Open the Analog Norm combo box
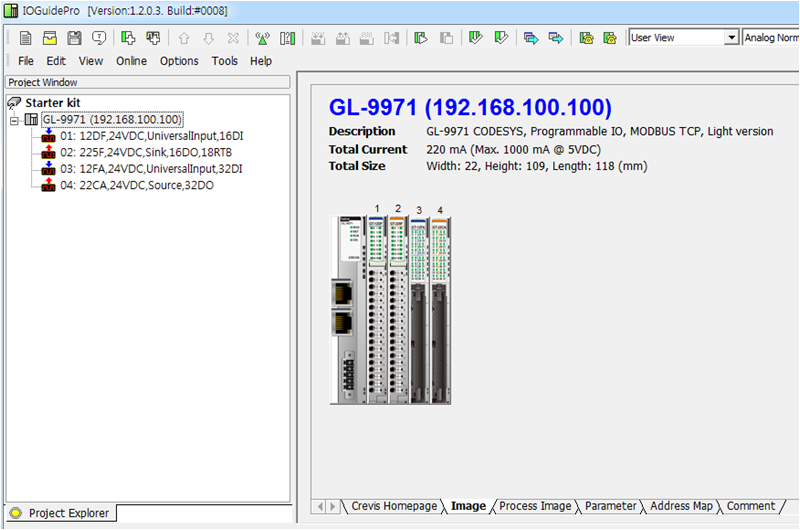 (771, 38)
